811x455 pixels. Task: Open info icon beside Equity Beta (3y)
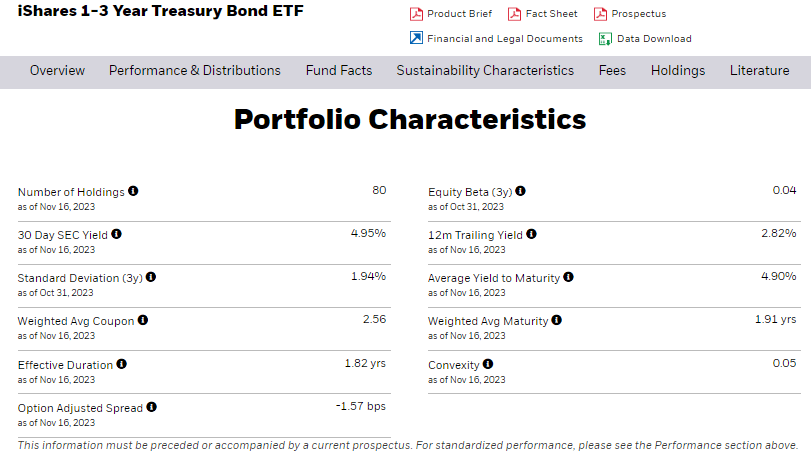tap(520, 191)
